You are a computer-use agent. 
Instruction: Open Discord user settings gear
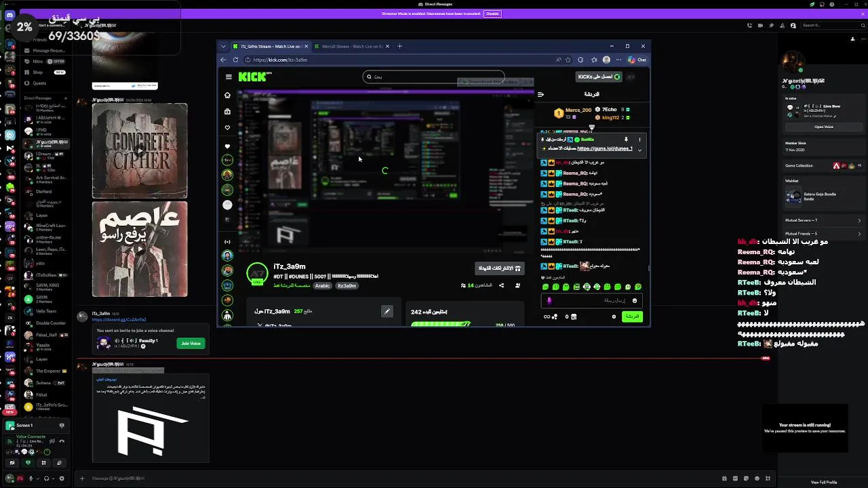pyautogui.click(x=62, y=479)
